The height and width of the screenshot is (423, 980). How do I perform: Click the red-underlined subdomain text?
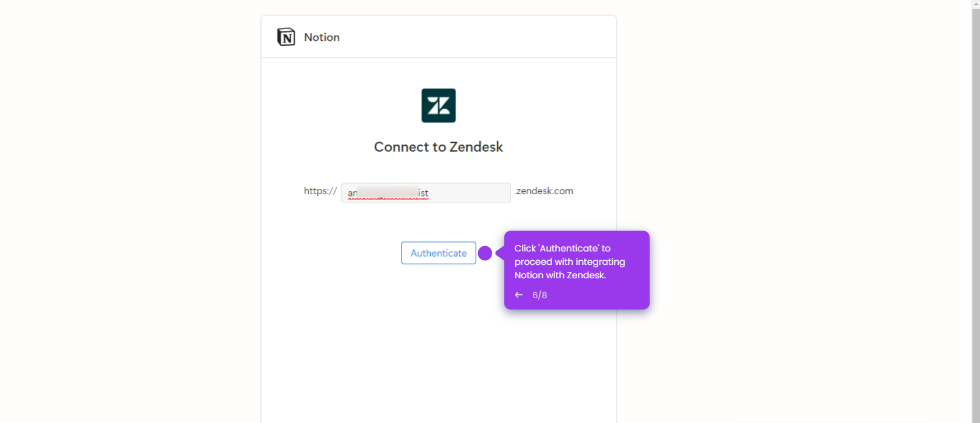[387, 193]
